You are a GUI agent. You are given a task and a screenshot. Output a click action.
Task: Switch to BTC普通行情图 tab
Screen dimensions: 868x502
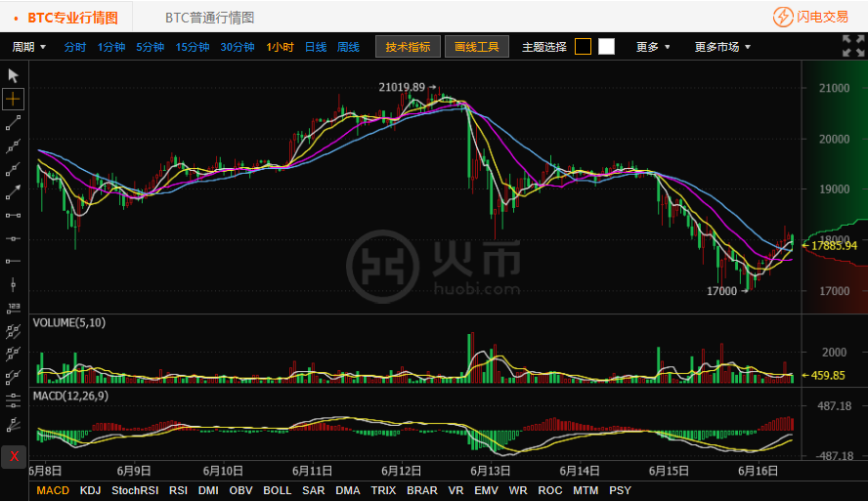pos(209,18)
